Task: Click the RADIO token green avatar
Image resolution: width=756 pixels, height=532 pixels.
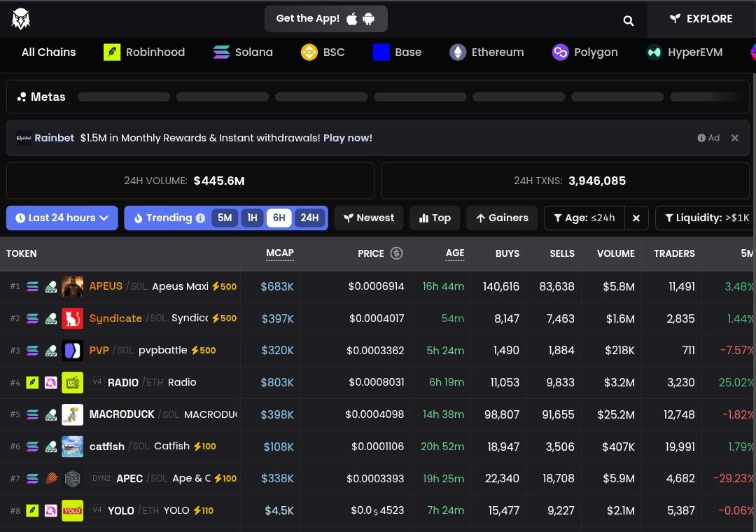Action: tap(72, 382)
